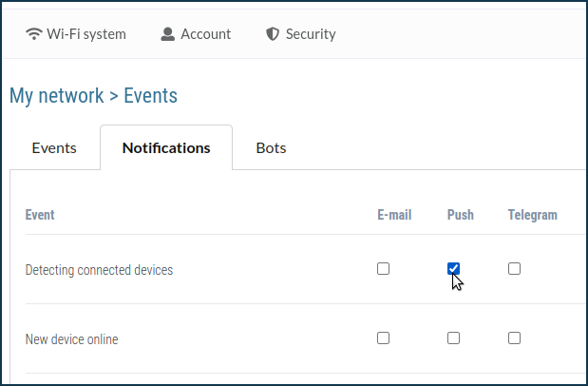
Task: Click the New device online row label
Action: [71, 339]
